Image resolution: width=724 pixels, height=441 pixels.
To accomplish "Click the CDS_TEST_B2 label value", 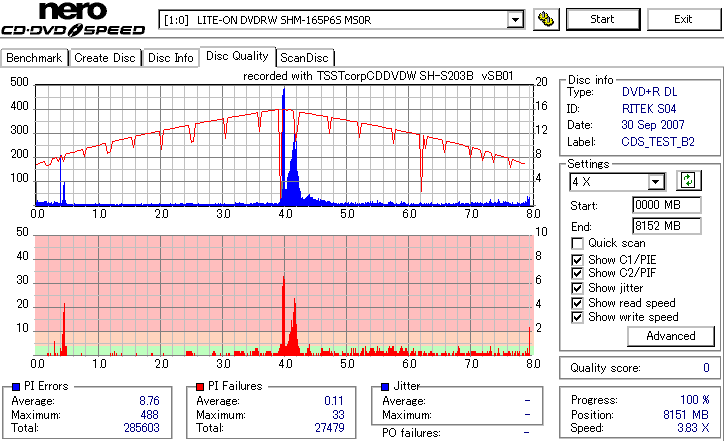I will click(x=658, y=142).
